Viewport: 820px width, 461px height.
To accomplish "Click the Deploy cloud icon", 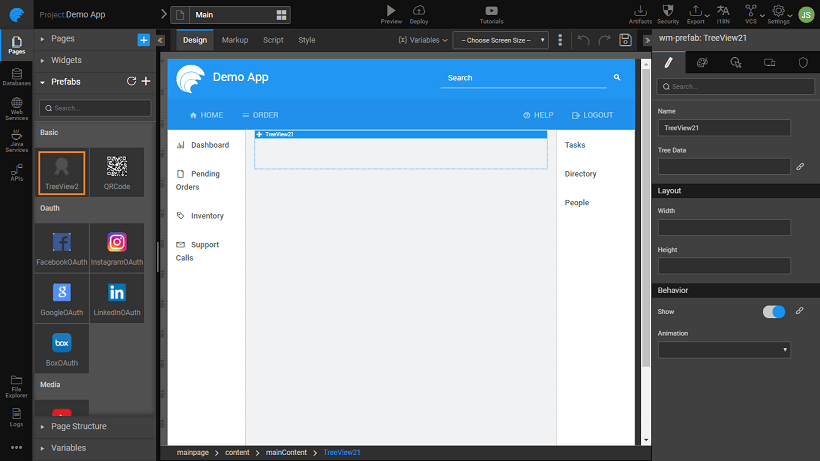I will [x=419, y=10].
